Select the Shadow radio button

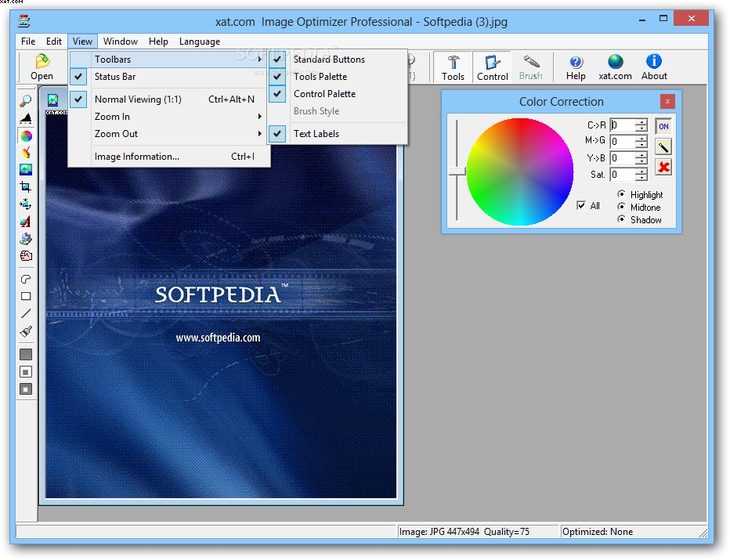point(622,219)
